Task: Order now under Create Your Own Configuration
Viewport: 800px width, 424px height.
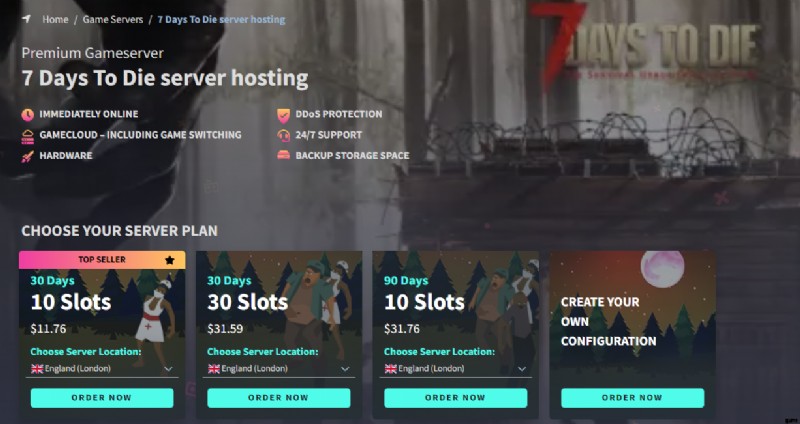Action: tap(633, 398)
